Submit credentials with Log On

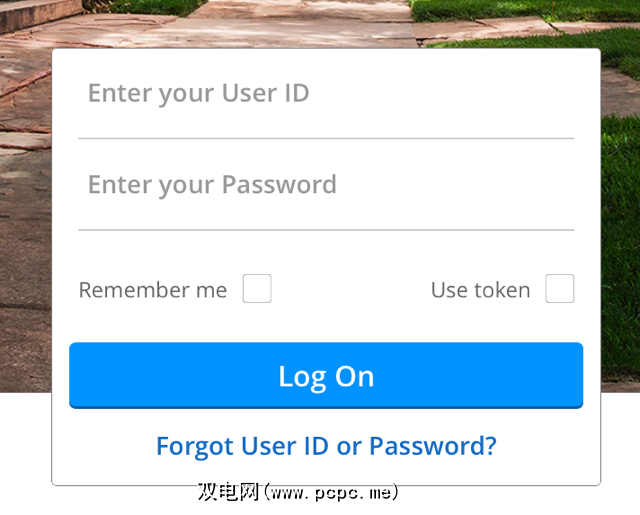pyautogui.click(x=326, y=375)
